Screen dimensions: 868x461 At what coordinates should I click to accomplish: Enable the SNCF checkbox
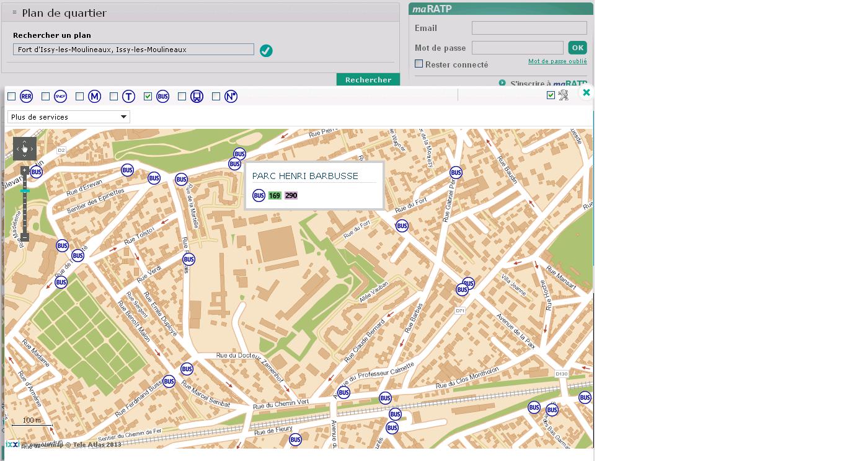click(x=45, y=96)
